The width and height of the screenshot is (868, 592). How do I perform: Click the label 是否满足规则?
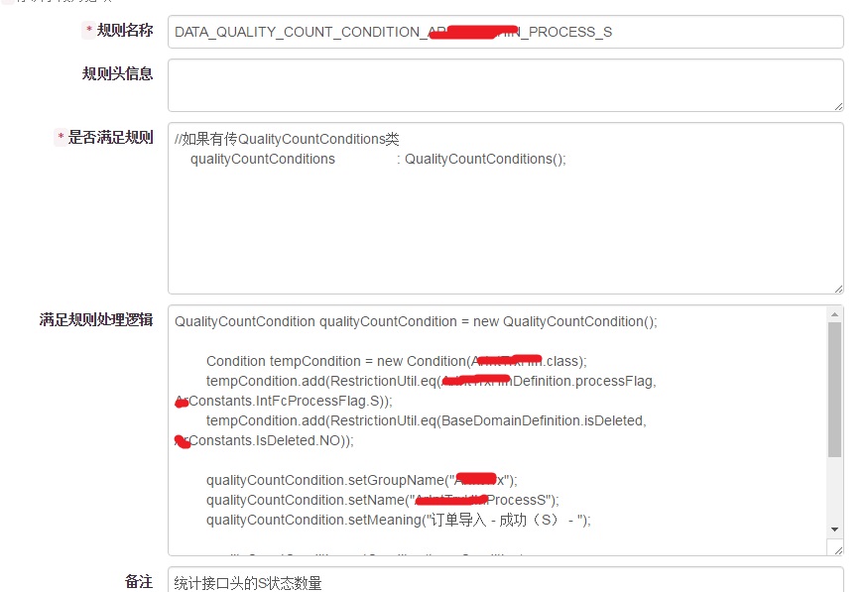click(110, 137)
